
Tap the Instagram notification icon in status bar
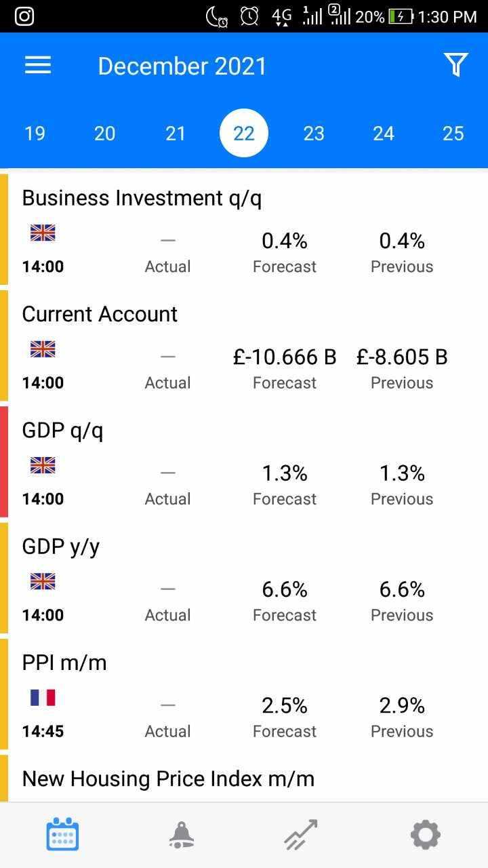24,16
